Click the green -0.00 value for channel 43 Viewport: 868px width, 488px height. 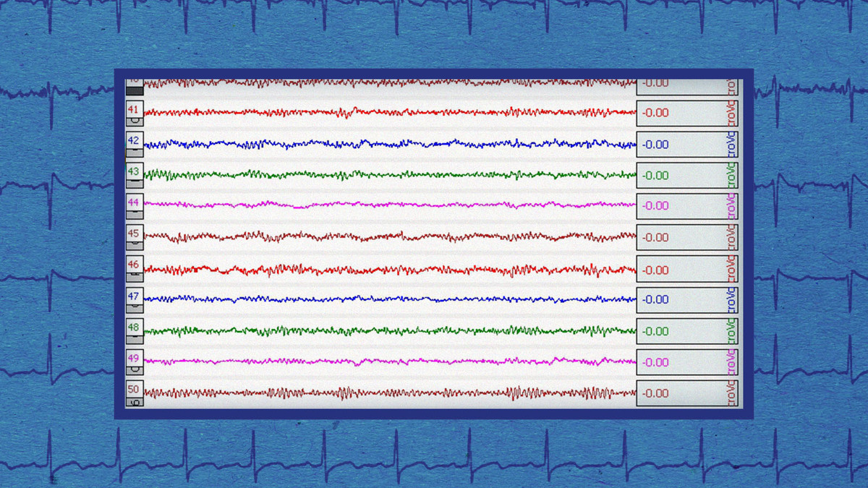tap(655, 176)
